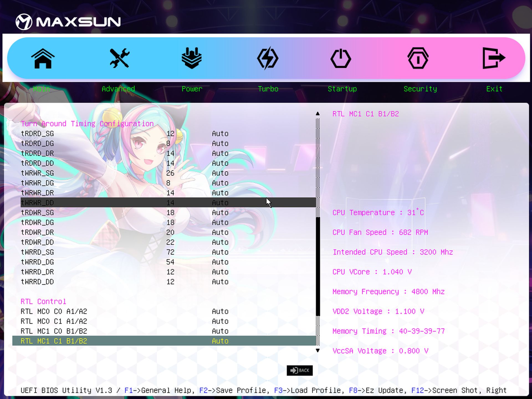Change the tWRRD_SG Auto setting
The width and height of the screenshot is (532, 399).
point(220,252)
